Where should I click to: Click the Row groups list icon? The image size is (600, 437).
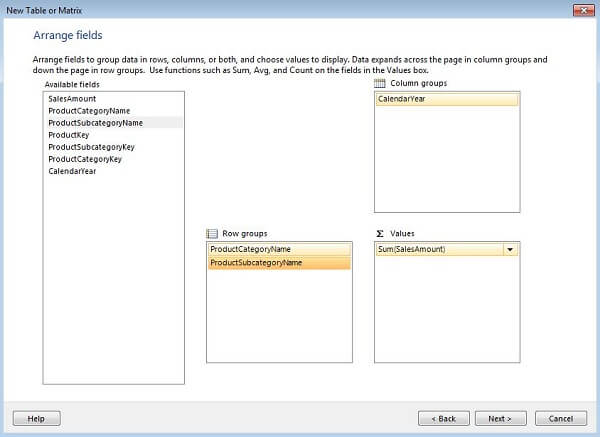(212, 233)
